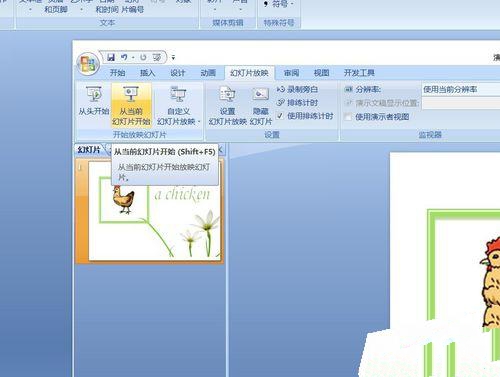Select 幻灯片 pane tab
Image resolution: width=500 pixels, height=377 pixels.
pos(89,150)
